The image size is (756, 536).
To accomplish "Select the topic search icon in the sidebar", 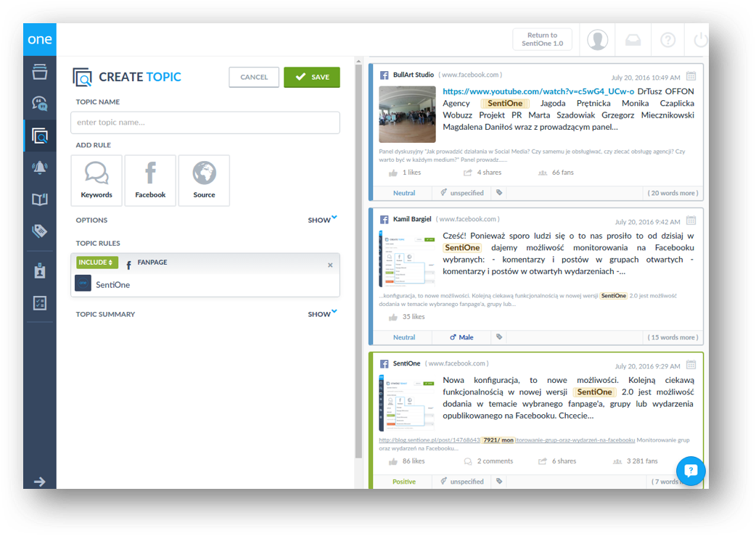I will pos(39,136).
